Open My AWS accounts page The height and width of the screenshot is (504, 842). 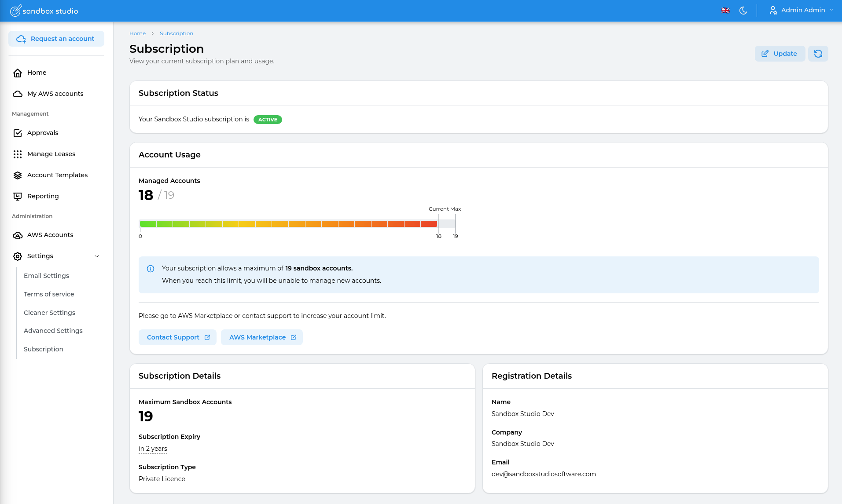(x=55, y=94)
